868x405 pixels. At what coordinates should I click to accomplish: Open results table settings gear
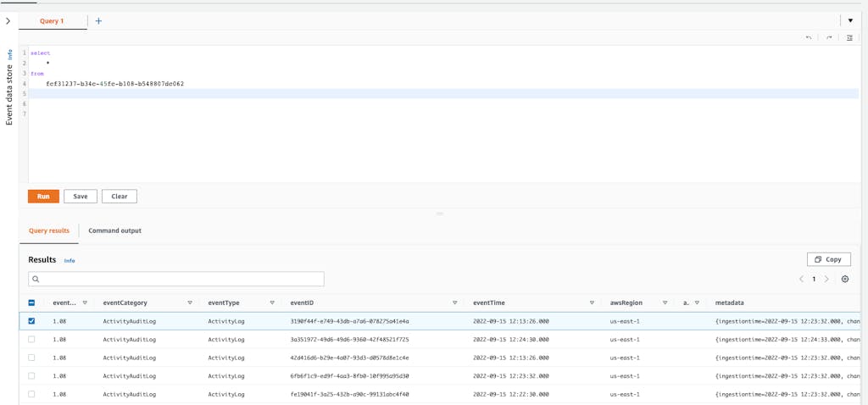point(845,279)
